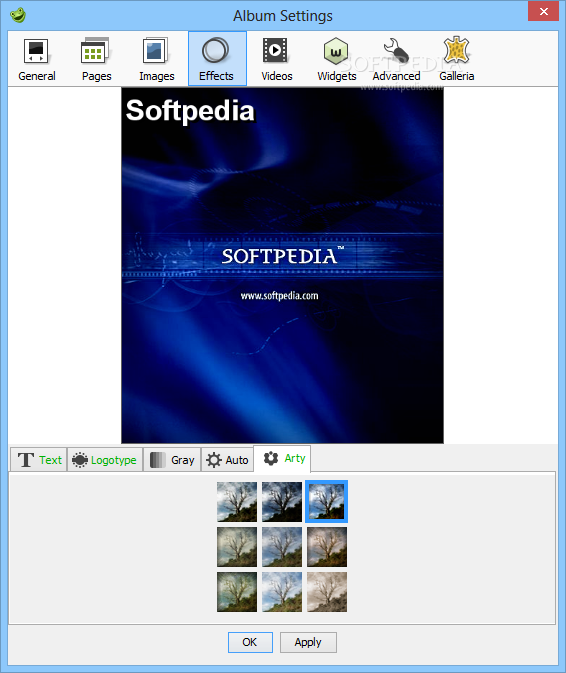Image resolution: width=566 pixels, height=673 pixels.
Task: Click the jAlbum frog icon in title bar
Action: 18,15
